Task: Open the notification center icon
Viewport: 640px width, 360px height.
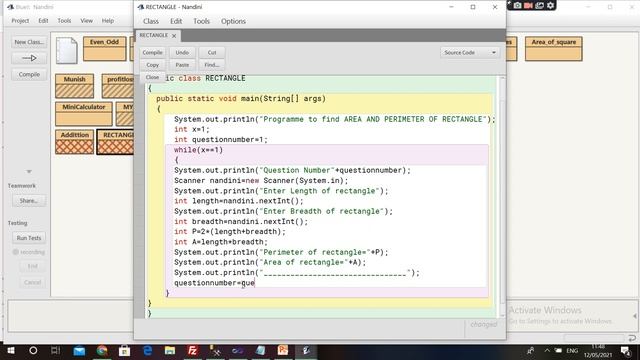Action: click(625, 351)
